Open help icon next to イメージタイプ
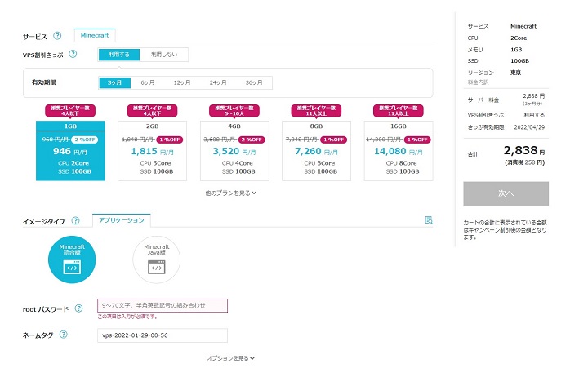588x368 pixels. point(75,221)
